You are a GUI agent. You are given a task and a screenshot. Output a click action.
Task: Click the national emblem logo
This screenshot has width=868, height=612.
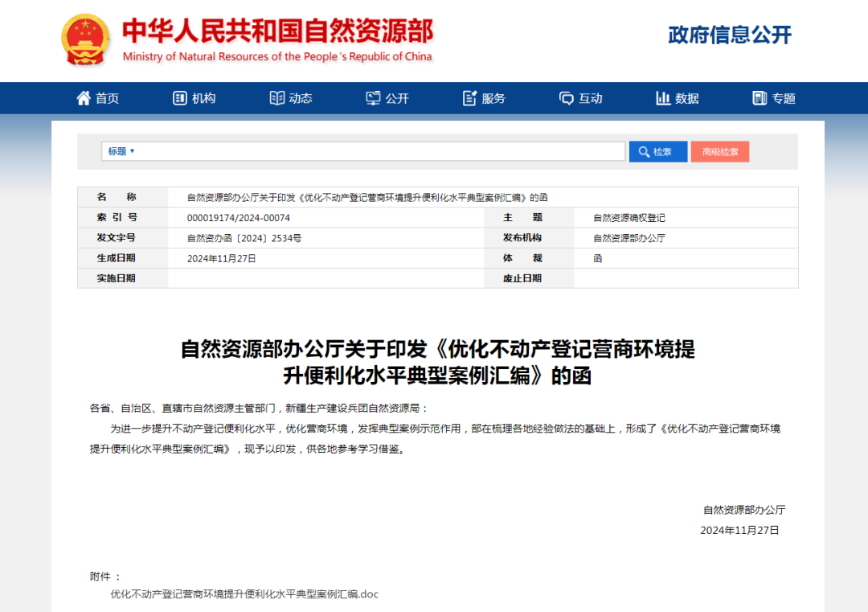[86, 40]
